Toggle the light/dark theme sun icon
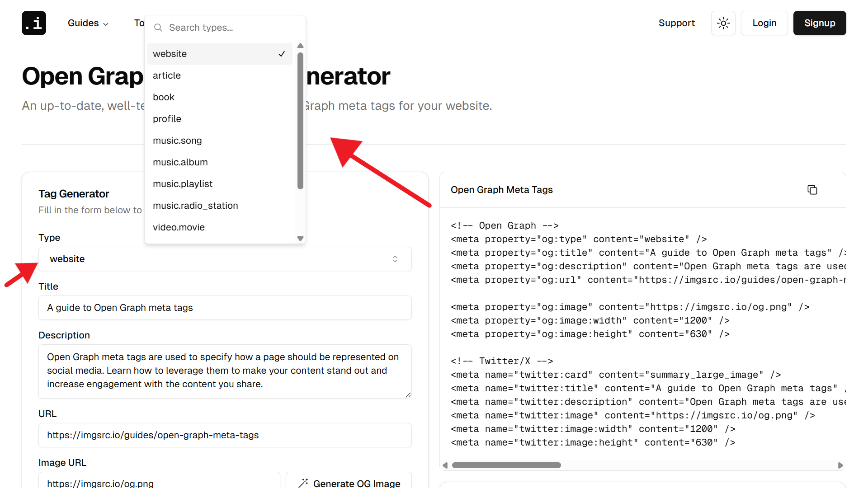Screen dimensions: 868x488 pos(723,23)
